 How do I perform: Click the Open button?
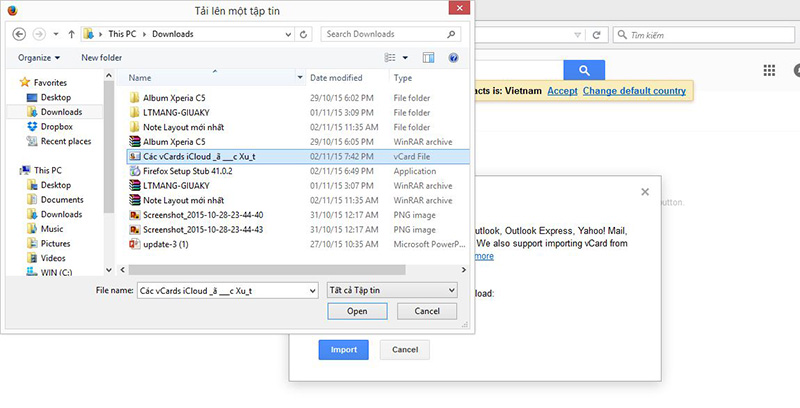(x=357, y=311)
